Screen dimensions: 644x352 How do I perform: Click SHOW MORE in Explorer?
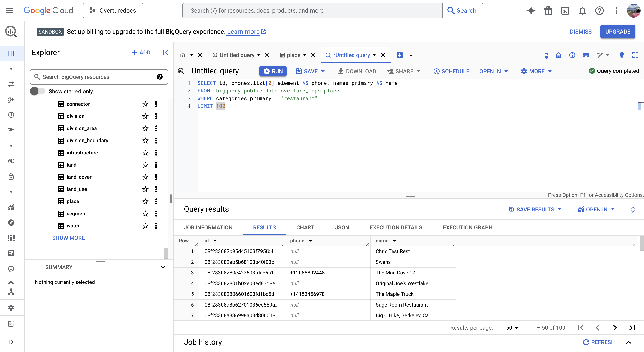pyautogui.click(x=68, y=238)
